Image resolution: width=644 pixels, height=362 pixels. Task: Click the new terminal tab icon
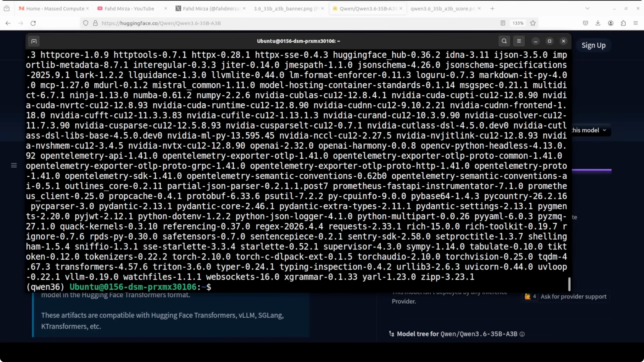click(x=34, y=41)
